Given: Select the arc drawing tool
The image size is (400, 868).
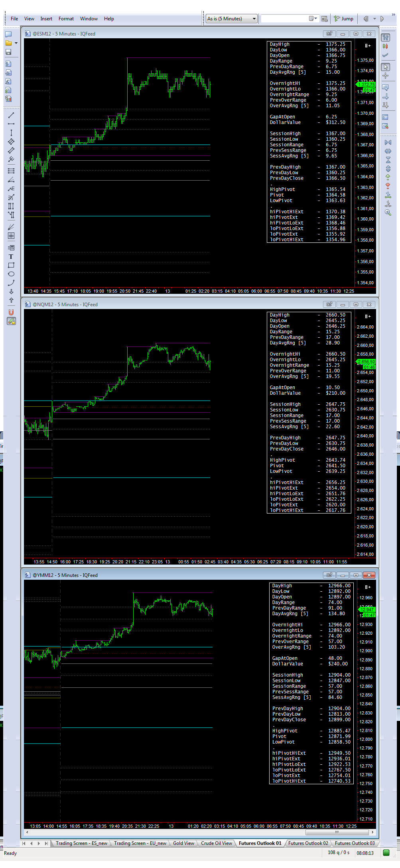Looking at the screenshot, I should (x=11, y=283).
